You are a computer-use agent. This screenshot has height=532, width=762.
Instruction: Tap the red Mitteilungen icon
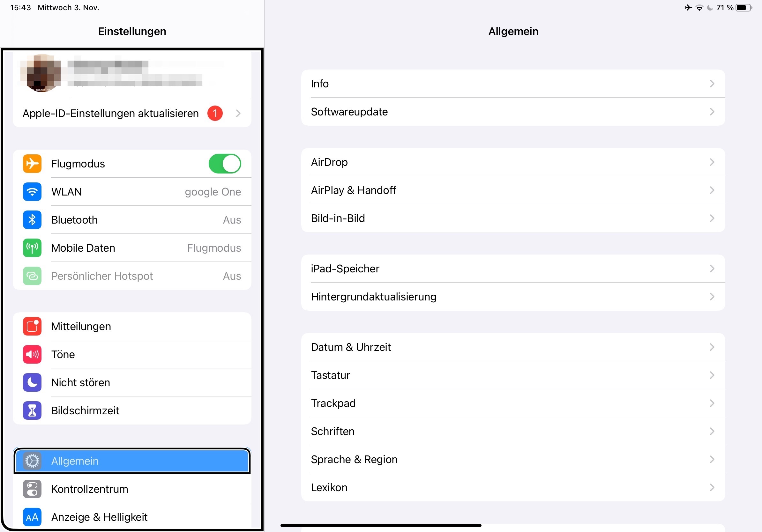point(32,326)
